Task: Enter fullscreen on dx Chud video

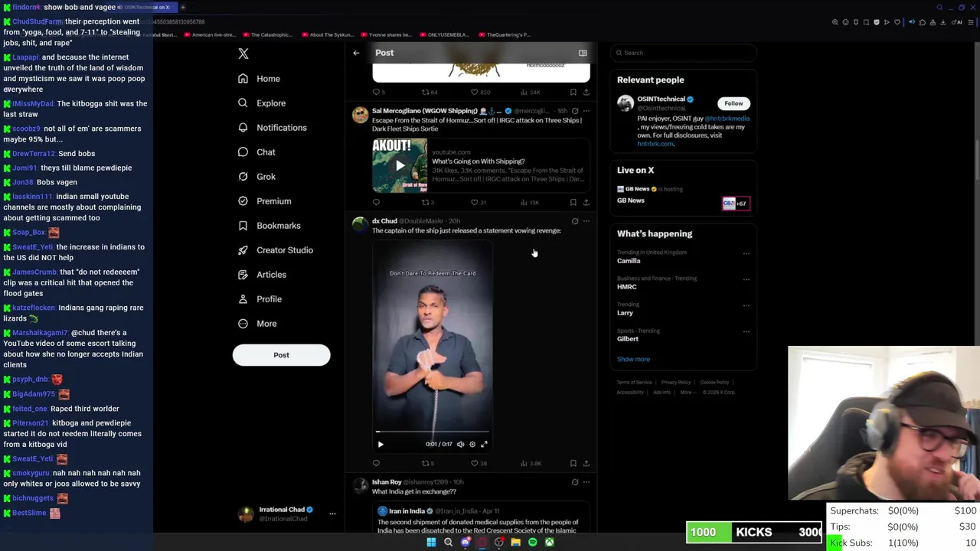Action: click(484, 444)
